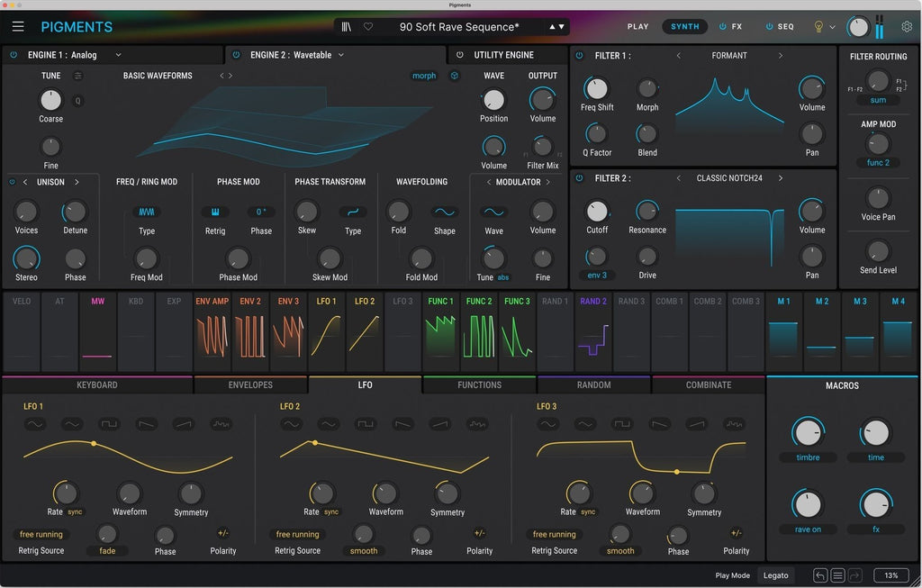Select previous Filter 1 type arrow
922x588 pixels.
tap(679, 55)
